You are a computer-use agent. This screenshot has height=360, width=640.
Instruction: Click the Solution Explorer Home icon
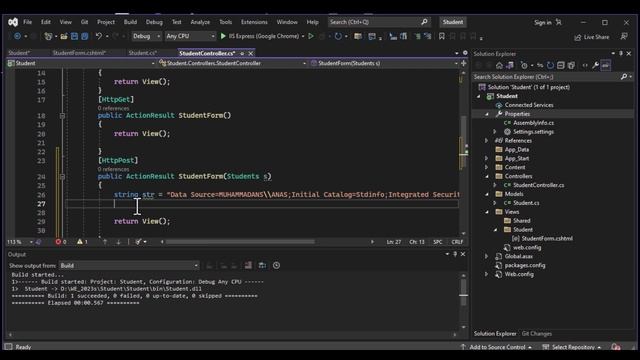click(499, 65)
